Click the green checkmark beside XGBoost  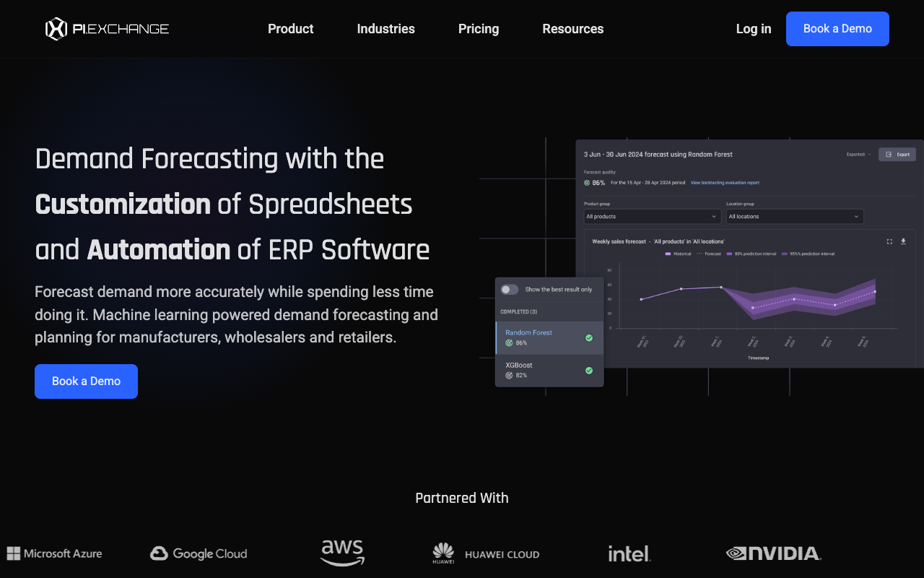(x=589, y=370)
